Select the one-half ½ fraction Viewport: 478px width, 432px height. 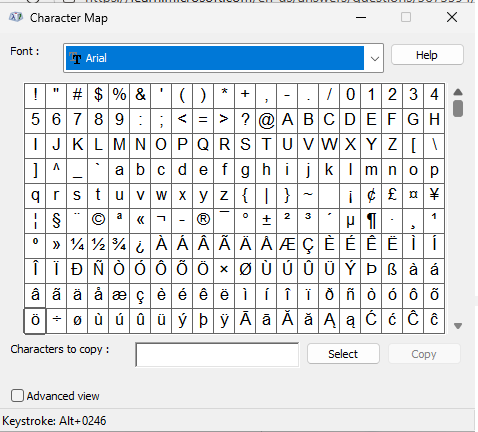[98, 245]
